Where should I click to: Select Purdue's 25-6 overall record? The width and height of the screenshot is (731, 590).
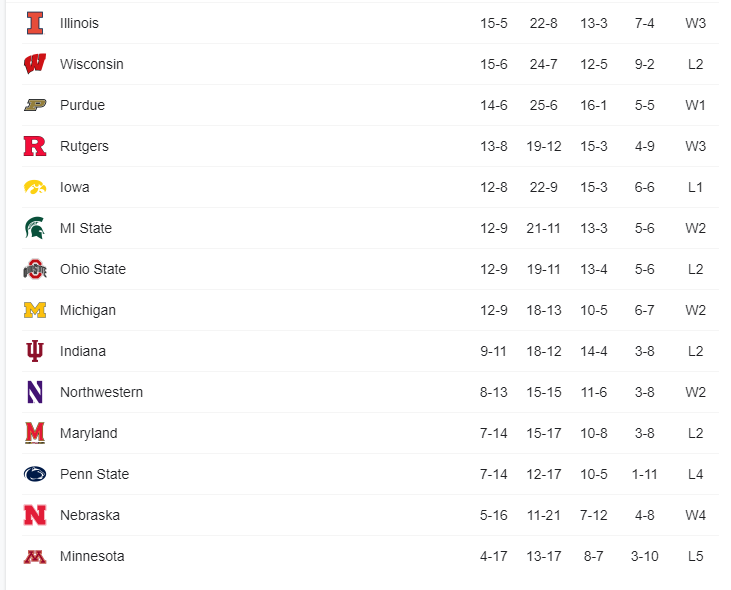544,105
